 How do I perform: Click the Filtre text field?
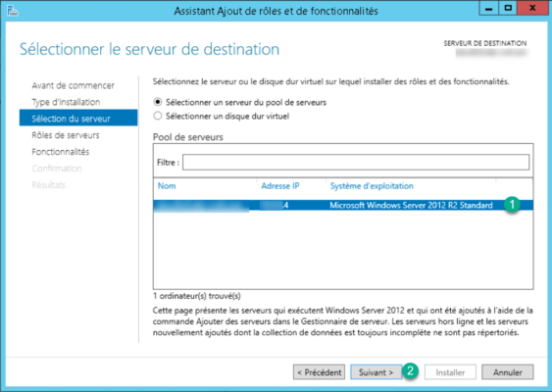(356, 163)
